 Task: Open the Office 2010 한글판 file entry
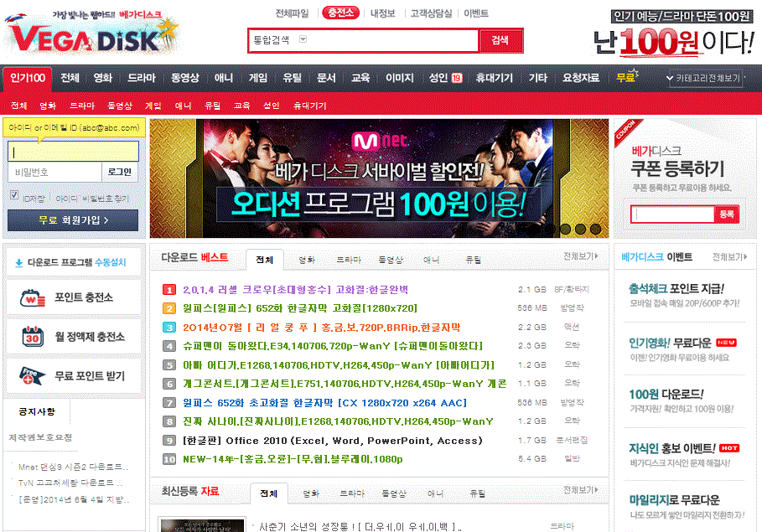[x=333, y=441]
